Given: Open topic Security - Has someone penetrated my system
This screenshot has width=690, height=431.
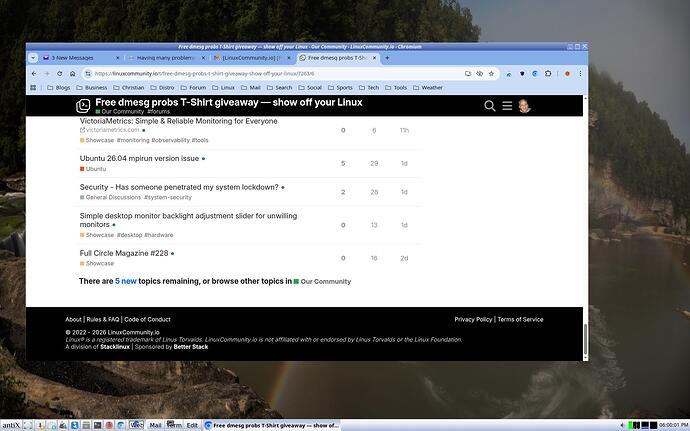Looking at the screenshot, I should point(179,187).
